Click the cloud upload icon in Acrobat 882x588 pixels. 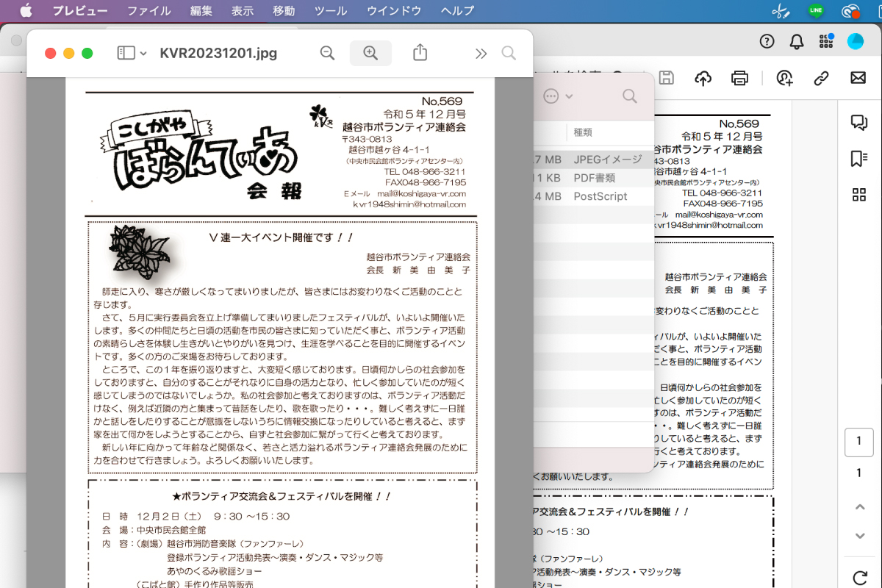coord(703,78)
